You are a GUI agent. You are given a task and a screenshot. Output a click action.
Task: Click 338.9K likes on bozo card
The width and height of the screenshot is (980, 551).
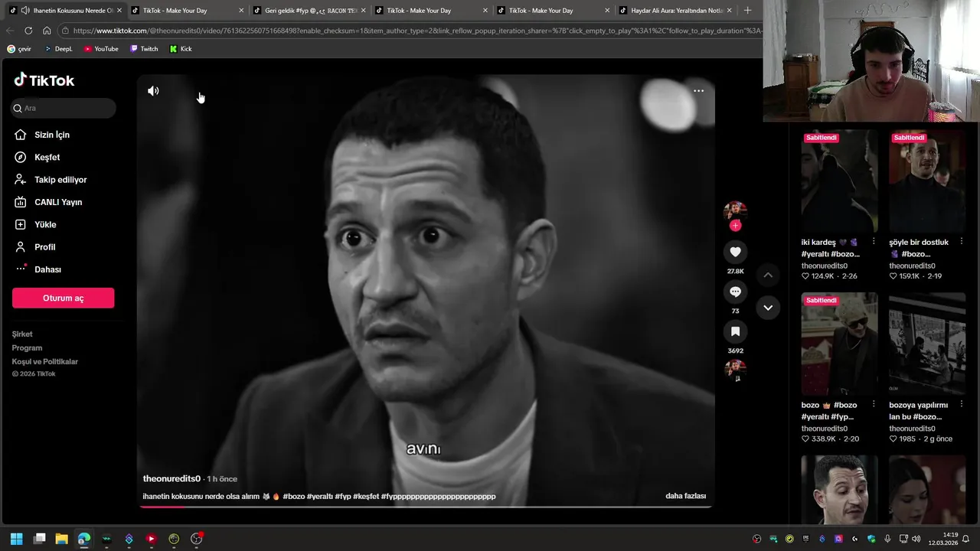click(x=818, y=439)
